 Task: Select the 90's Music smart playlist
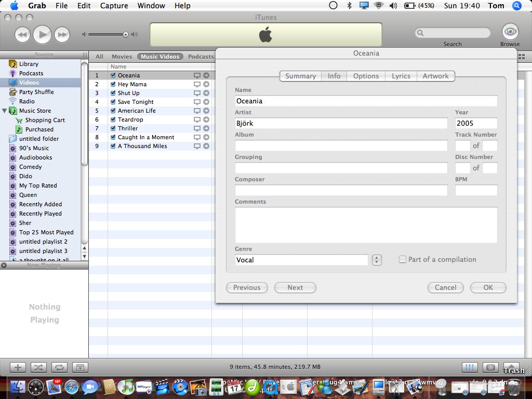coord(34,148)
